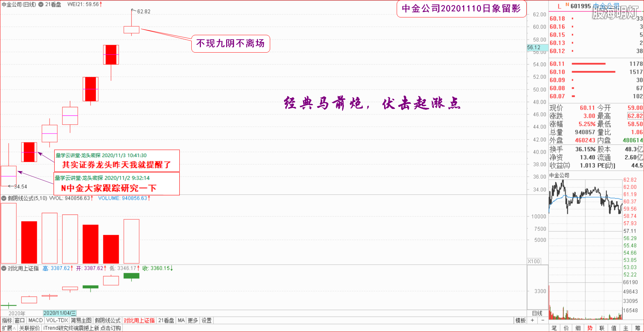Click the 2020年 label on time axis
Viewport: 644px width, 332px height.
[17, 313]
